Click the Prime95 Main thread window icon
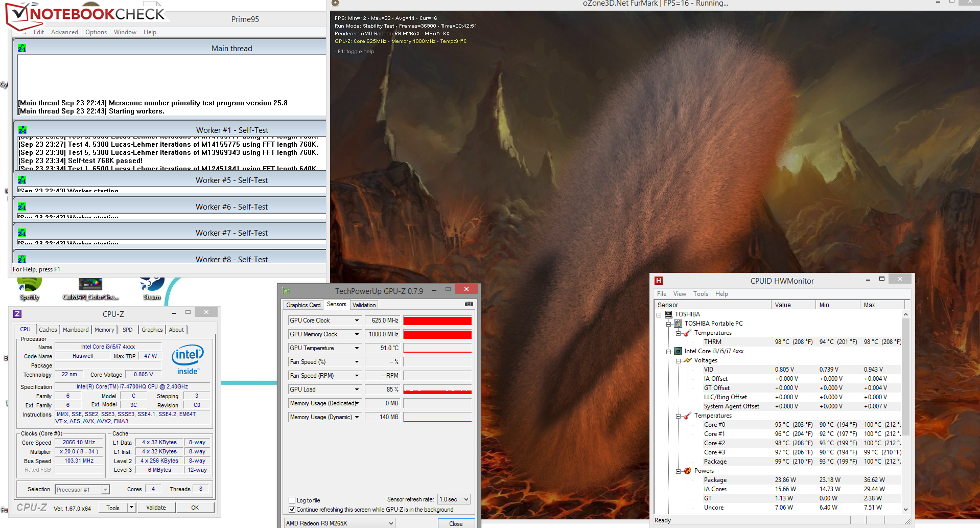 (x=22, y=48)
